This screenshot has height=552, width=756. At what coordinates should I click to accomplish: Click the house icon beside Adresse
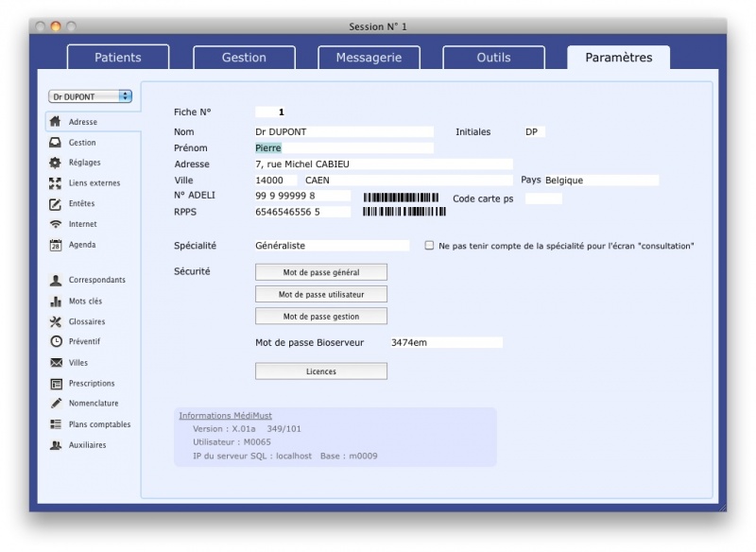point(56,122)
